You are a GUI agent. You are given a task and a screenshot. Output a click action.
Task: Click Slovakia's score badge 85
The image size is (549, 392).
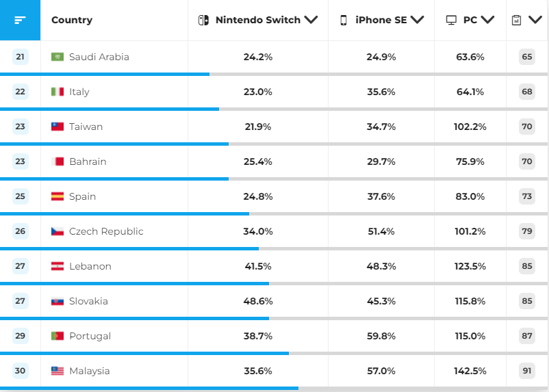[526, 301]
